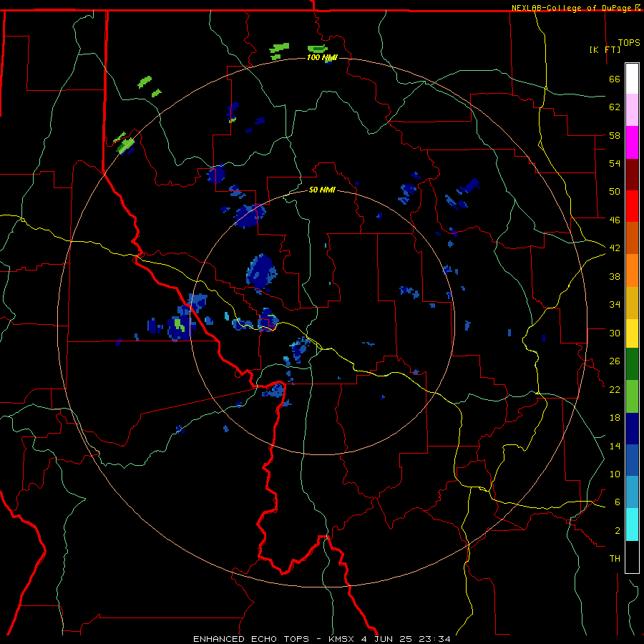The height and width of the screenshot is (644, 644).
Task: Click the TOPS legend title
Action: (629, 43)
